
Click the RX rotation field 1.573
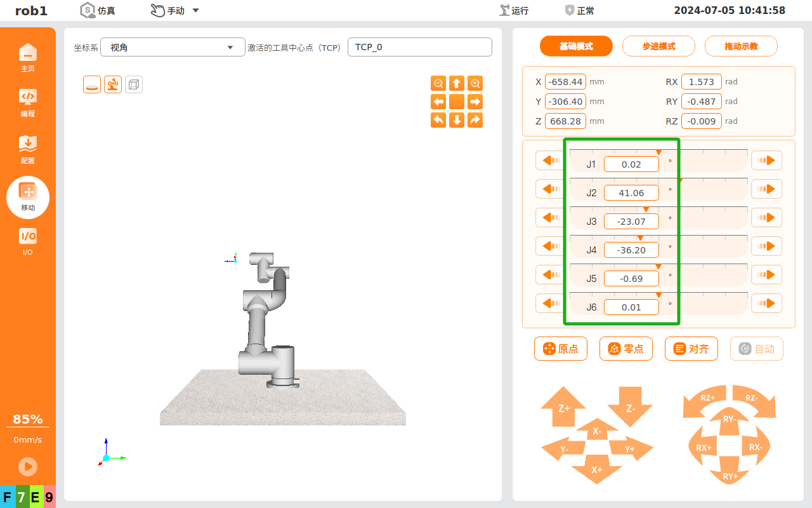[702, 82]
